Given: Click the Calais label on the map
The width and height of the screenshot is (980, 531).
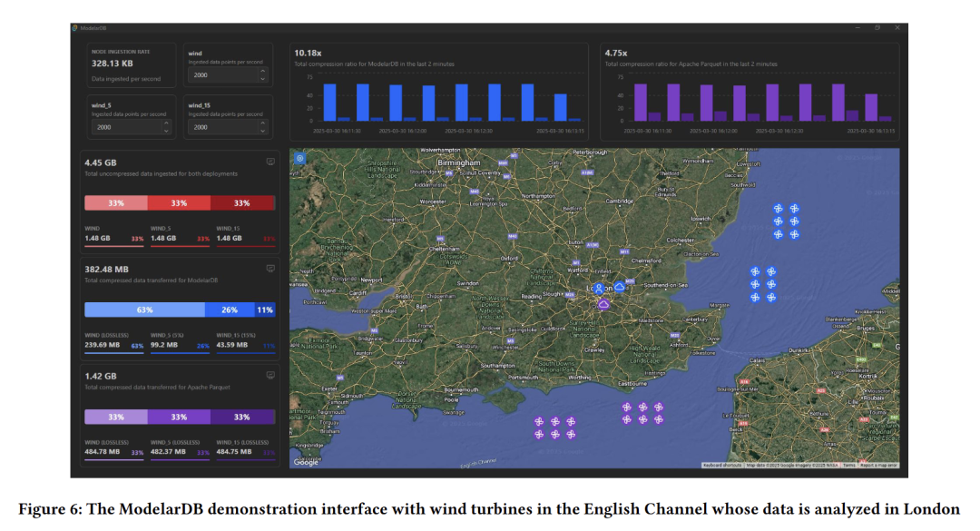Looking at the screenshot, I should [757, 360].
